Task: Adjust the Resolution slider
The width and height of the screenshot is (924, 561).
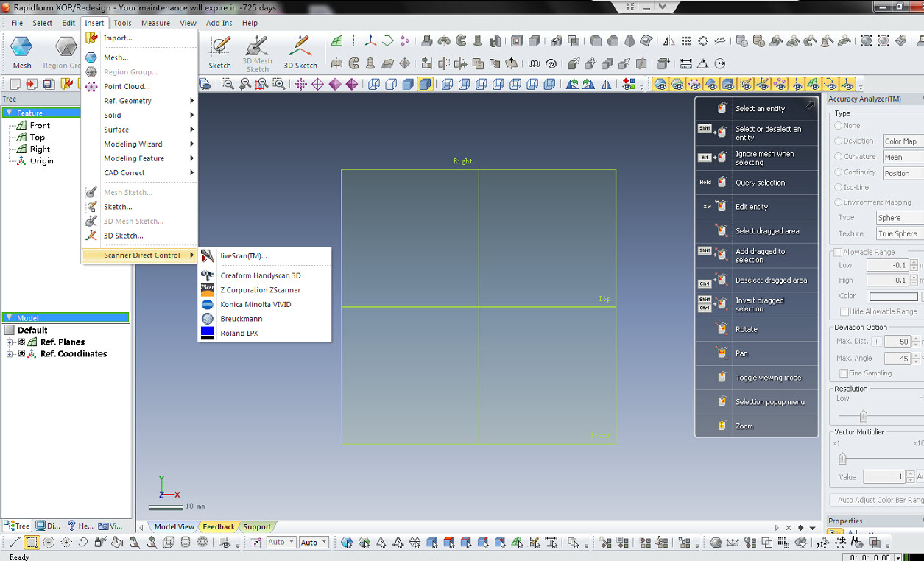Action: coord(863,416)
